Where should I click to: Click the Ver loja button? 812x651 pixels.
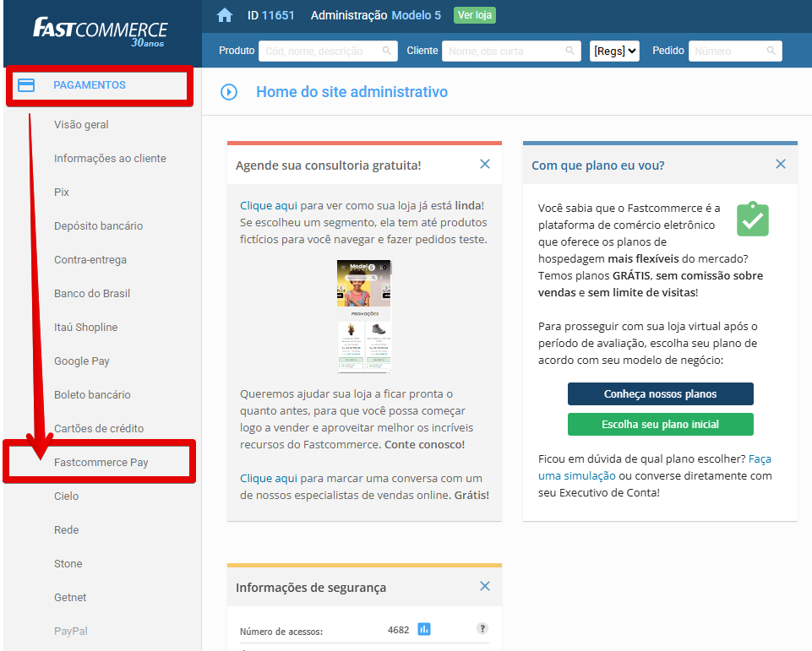point(475,15)
